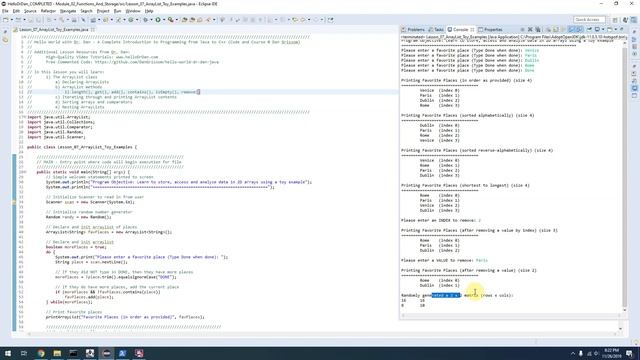640x360 pixels.
Task: Open the Navigate menu
Action: 68,11
